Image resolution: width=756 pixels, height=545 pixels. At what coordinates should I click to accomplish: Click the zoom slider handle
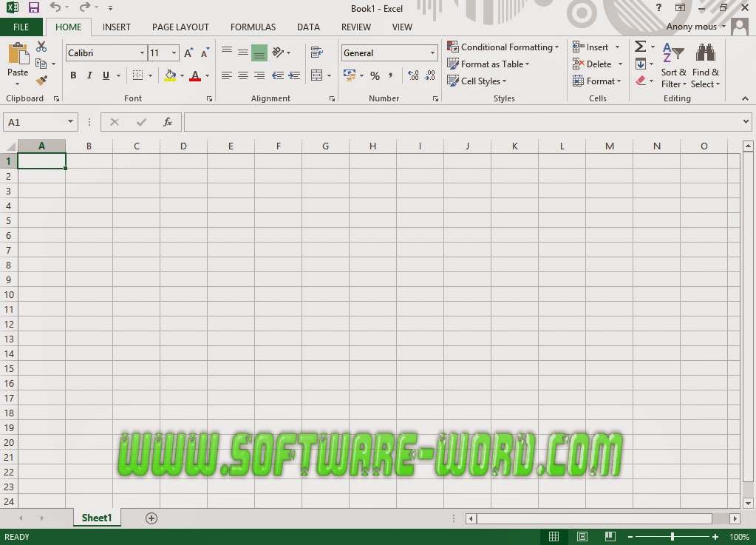672,536
